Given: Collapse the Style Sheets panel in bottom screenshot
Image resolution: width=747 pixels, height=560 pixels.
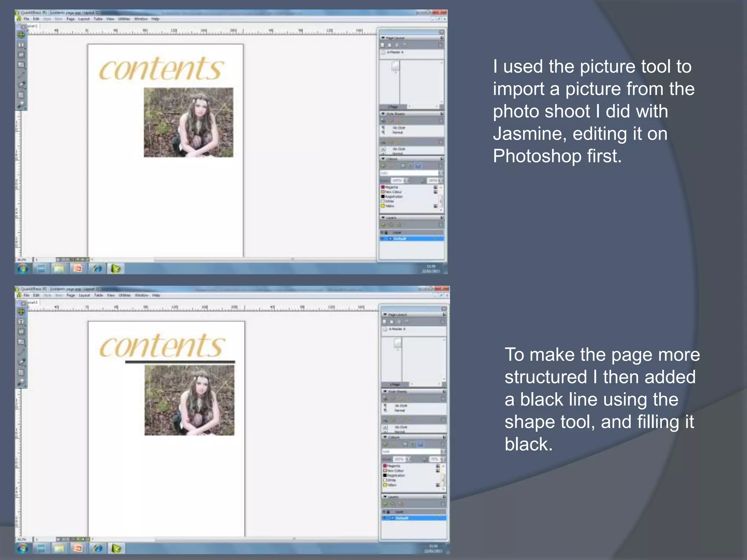Looking at the screenshot, I should (385, 391).
